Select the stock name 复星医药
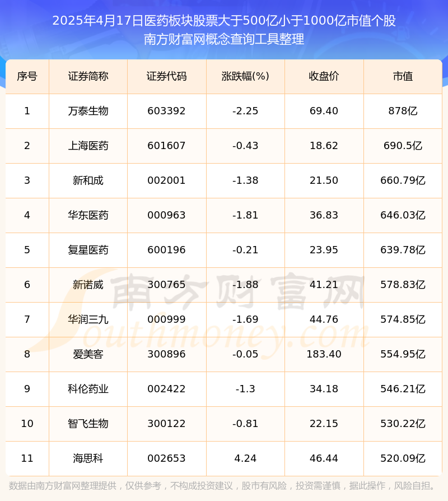The image size is (448, 501). pos(88,250)
